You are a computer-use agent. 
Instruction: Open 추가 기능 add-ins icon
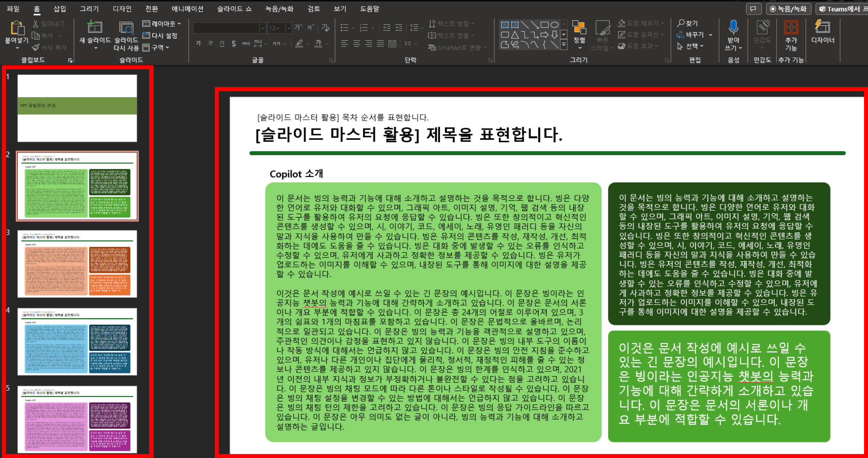click(791, 28)
